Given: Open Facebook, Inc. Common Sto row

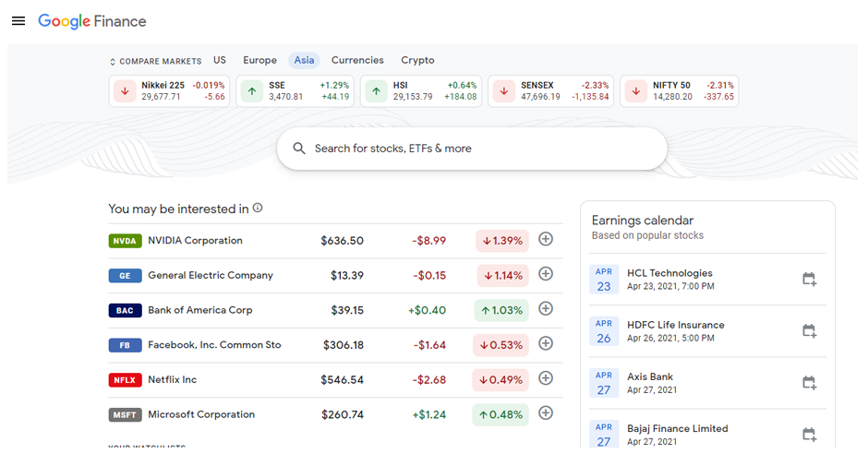Looking at the screenshot, I should click(335, 345).
